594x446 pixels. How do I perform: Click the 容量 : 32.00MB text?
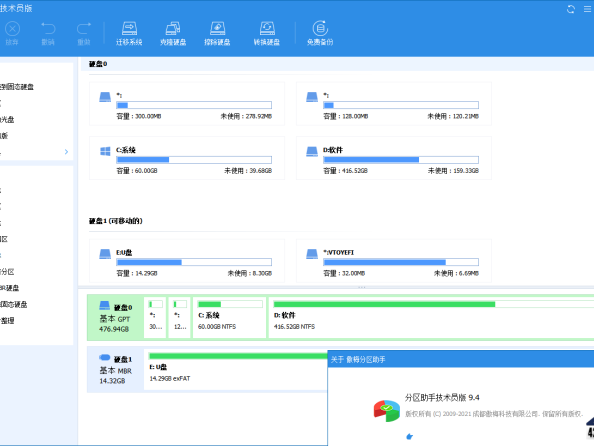coord(344,273)
